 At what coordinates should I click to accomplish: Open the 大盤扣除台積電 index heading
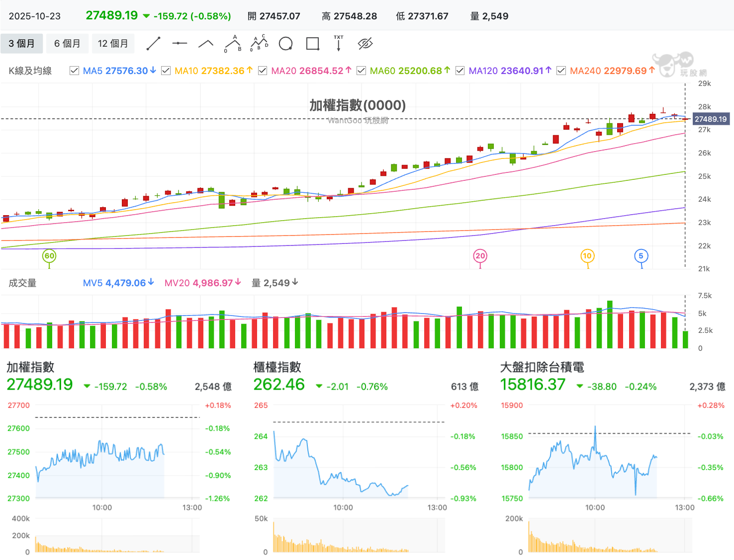(x=542, y=367)
